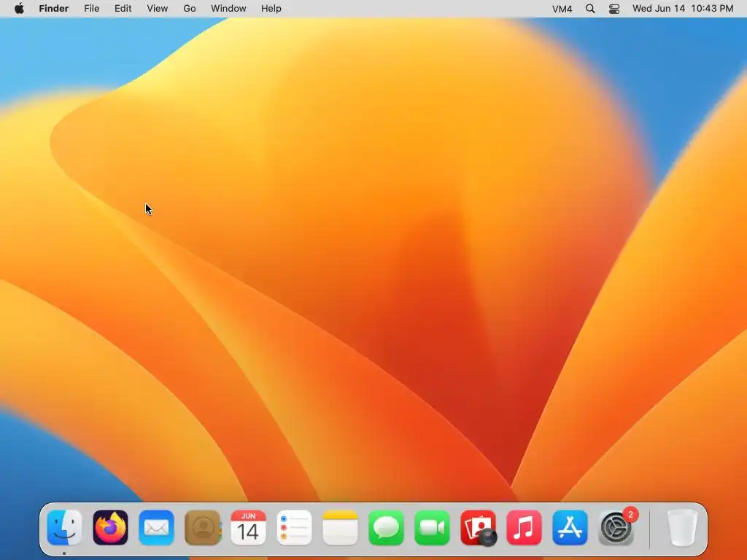Image resolution: width=747 pixels, height=560 pixels.
Task: Open the Apple menu
Action: pos(19,9)
